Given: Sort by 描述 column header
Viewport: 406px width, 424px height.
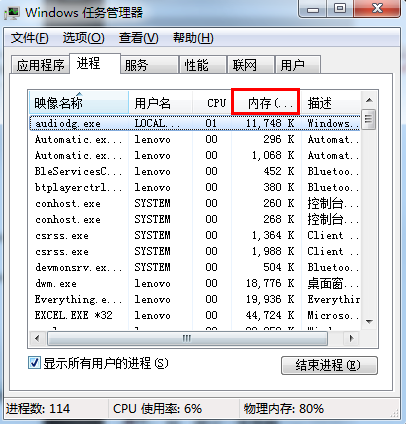Looking at the screenshot, I should (x=331, y=103).
